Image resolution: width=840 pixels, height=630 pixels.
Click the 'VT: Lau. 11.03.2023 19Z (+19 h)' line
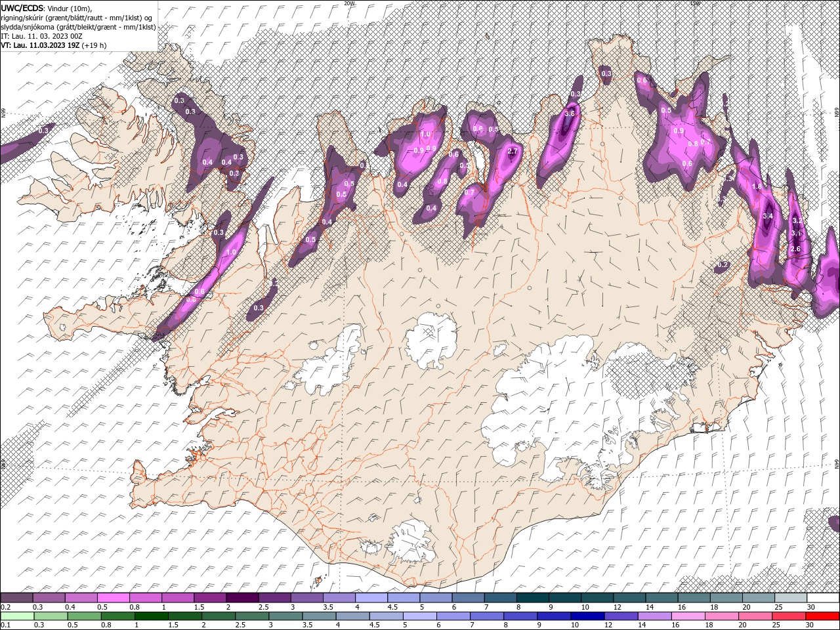tap(53, 45)
